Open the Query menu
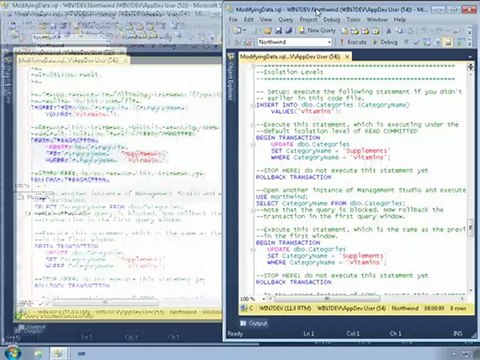 [x=286, y=20]
